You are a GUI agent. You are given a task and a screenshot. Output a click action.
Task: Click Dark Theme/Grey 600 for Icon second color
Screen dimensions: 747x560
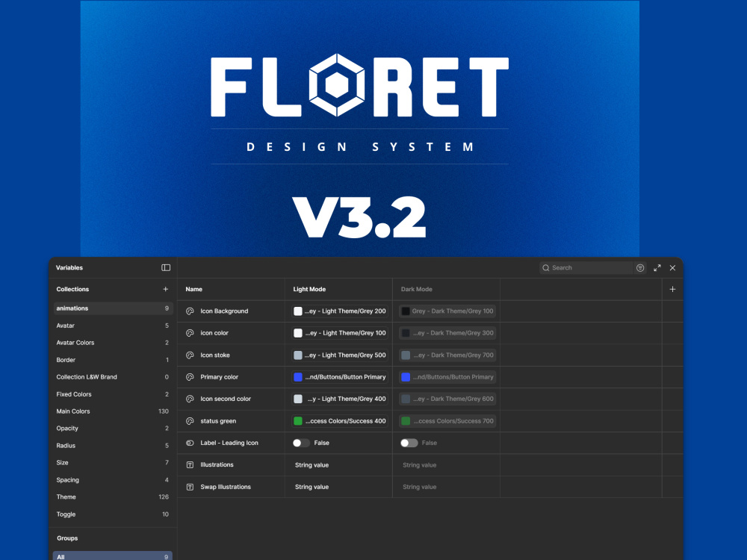447,399
